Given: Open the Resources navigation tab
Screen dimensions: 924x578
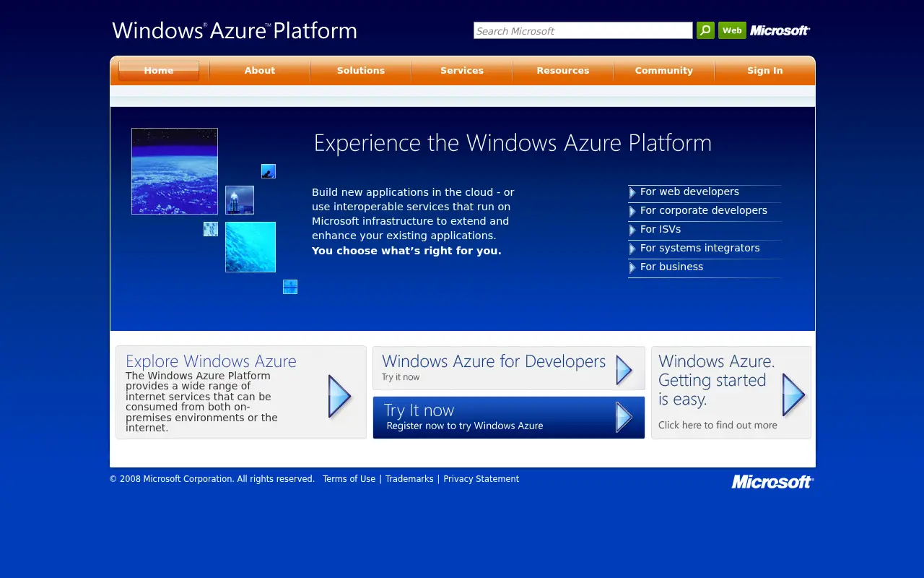Looking at the screenshot, I should click(563, 71).
